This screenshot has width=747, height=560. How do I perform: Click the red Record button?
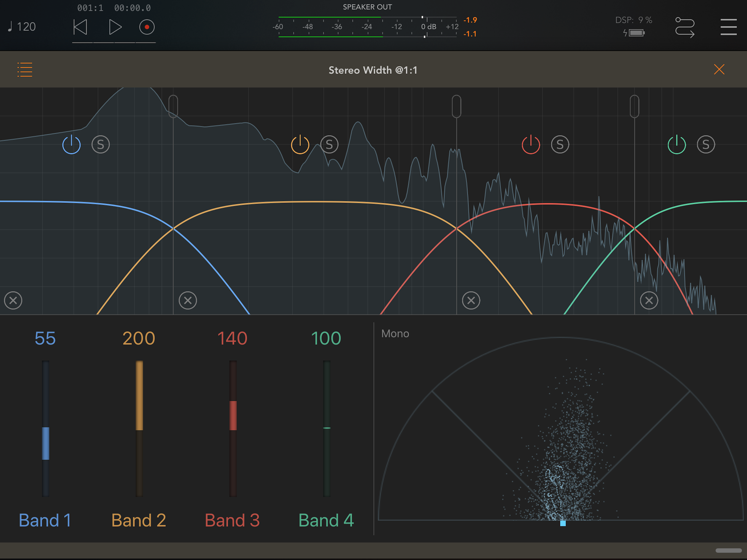[x=147, y=27]
